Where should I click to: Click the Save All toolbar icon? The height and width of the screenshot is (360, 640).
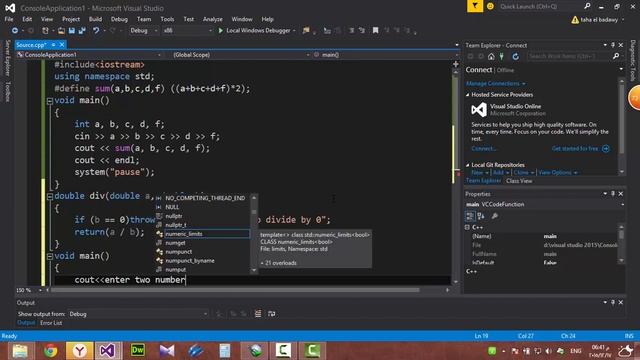click(x=82, y=31)
